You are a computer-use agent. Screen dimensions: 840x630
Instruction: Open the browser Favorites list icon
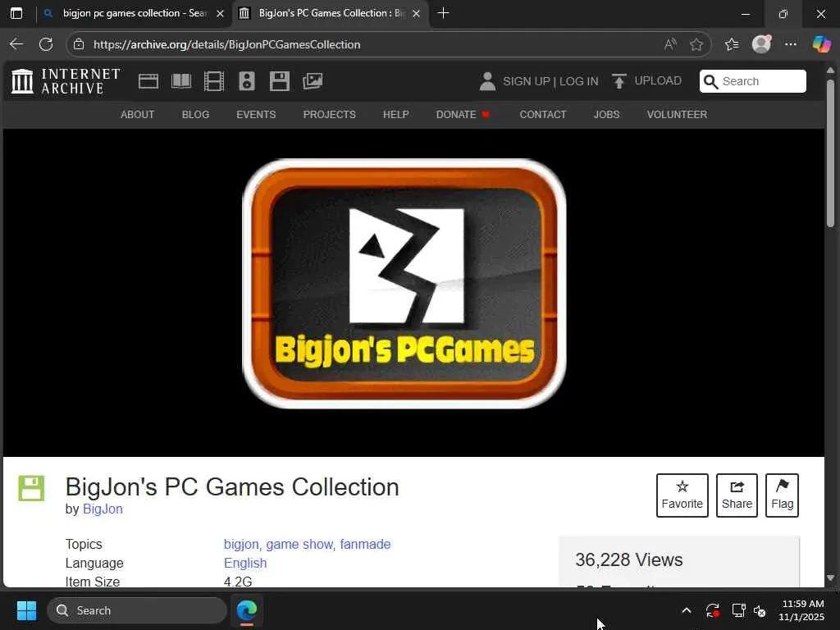[x=732, y=44]
